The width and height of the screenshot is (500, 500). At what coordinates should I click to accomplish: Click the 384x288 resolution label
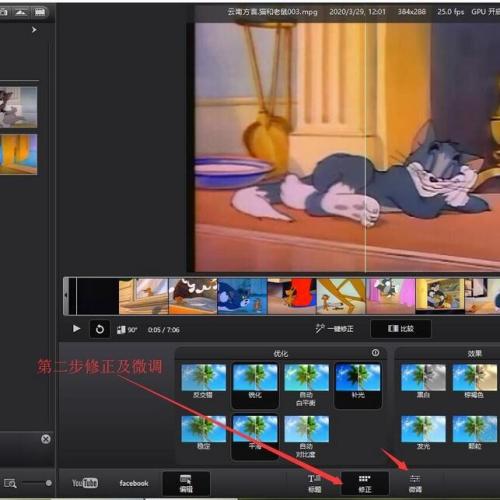412,12
